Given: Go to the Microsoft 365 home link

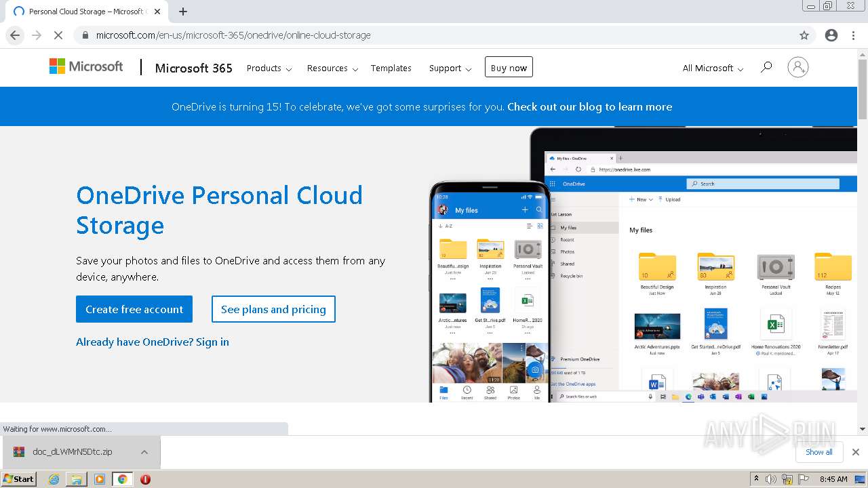Looking at the screenshot, I should click(193, 68).
